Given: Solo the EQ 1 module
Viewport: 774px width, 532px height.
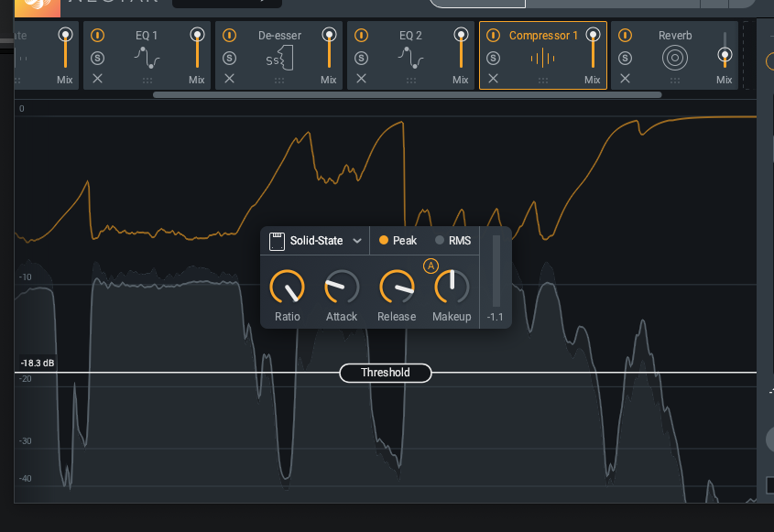Looking at the screenshot, I should (x=96, y=57).
